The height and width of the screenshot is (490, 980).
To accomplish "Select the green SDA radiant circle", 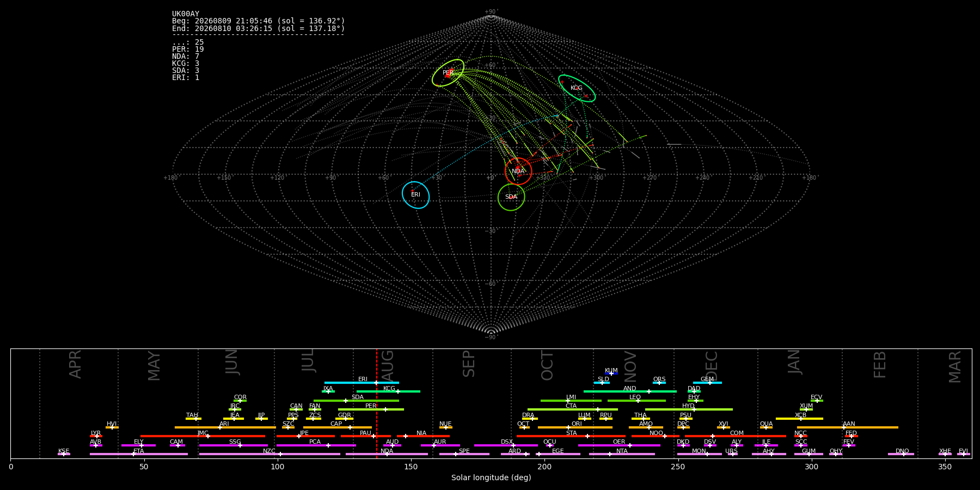I will pyautogui.click(x=511, y=197).
